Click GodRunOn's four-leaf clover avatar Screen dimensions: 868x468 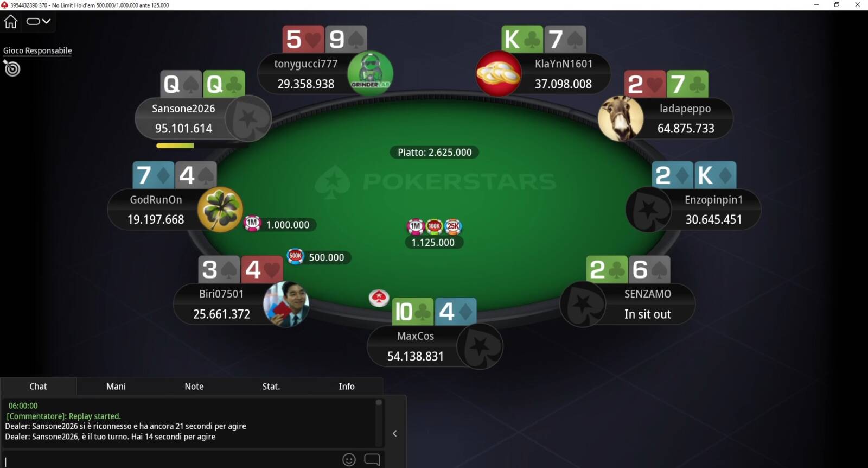click(220, 210)
